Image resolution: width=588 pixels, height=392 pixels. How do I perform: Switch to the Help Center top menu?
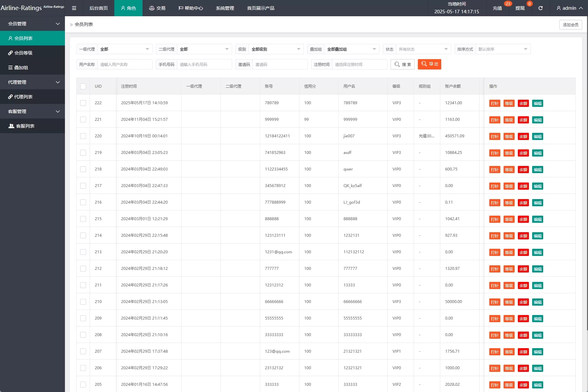pyautogui.click(x=191, y=8)
